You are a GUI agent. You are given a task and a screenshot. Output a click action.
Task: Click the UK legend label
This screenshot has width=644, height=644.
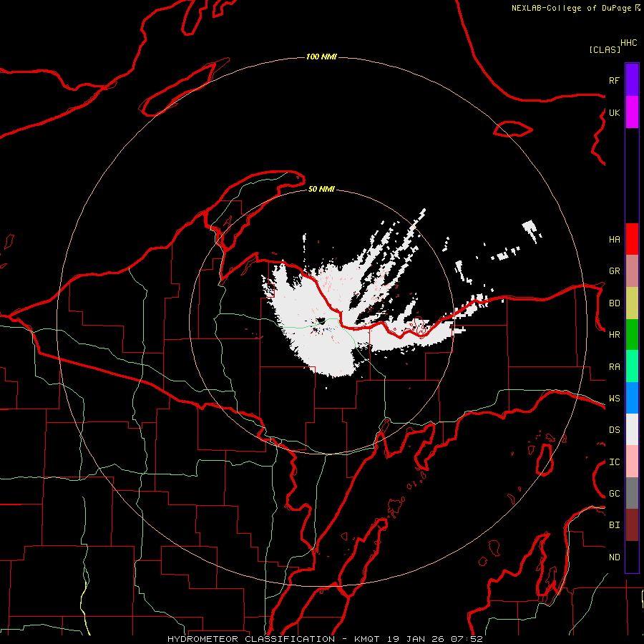(x=614, y=112)
